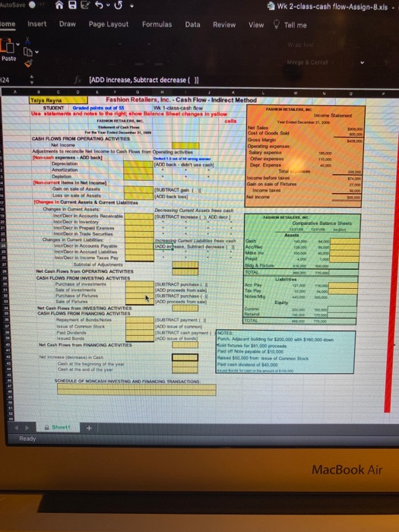This screenshot has height=532, width=399.
Task: Click the Paste clipboard button
Action: point(8,50)
